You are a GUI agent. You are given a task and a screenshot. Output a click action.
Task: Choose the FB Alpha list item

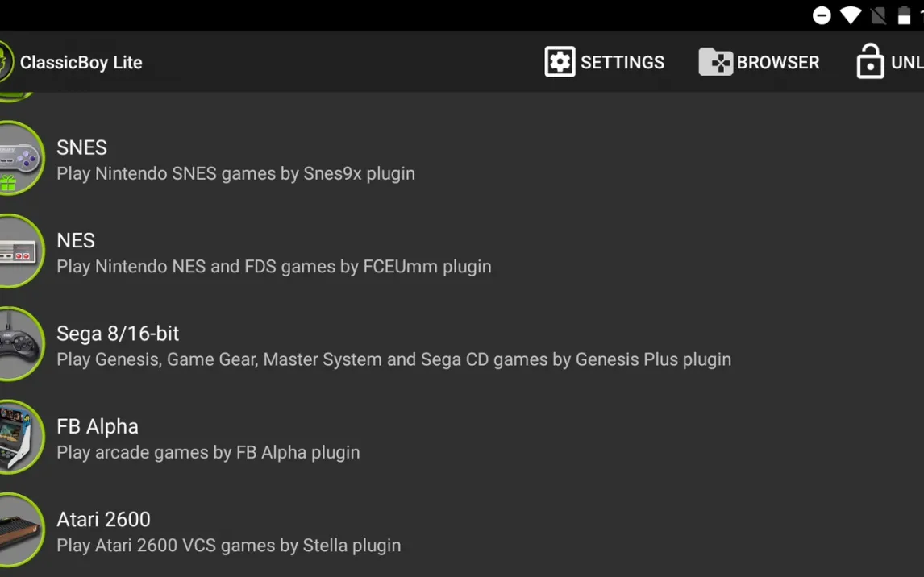(x=462, y=438)
